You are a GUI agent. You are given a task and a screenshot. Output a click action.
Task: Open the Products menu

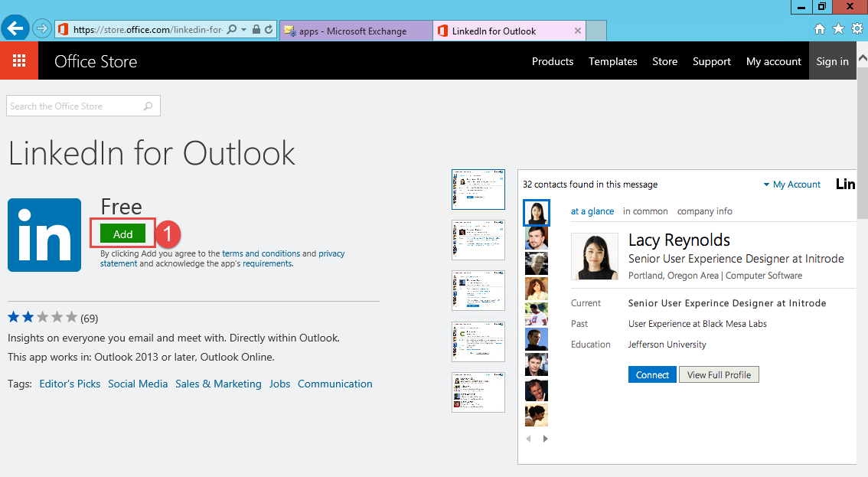click(x=553, y=61)
